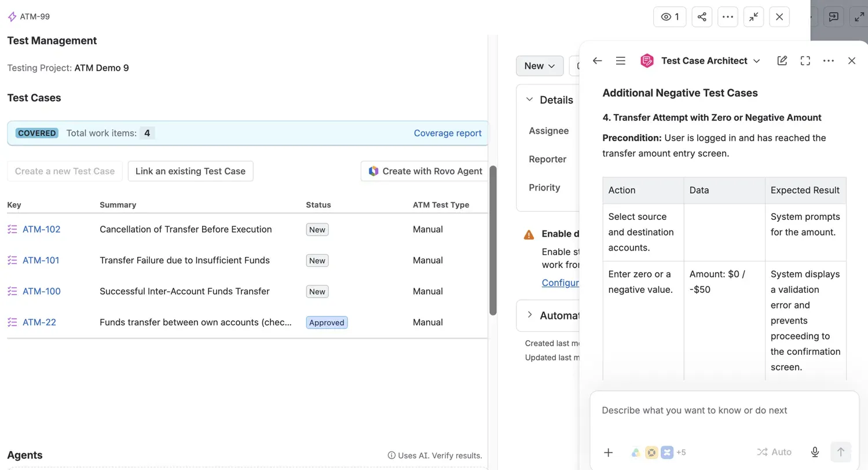The height and width of the screenshot is (470, 868).
Task: Click the send arrow button in chat
Action: (841, 452)
